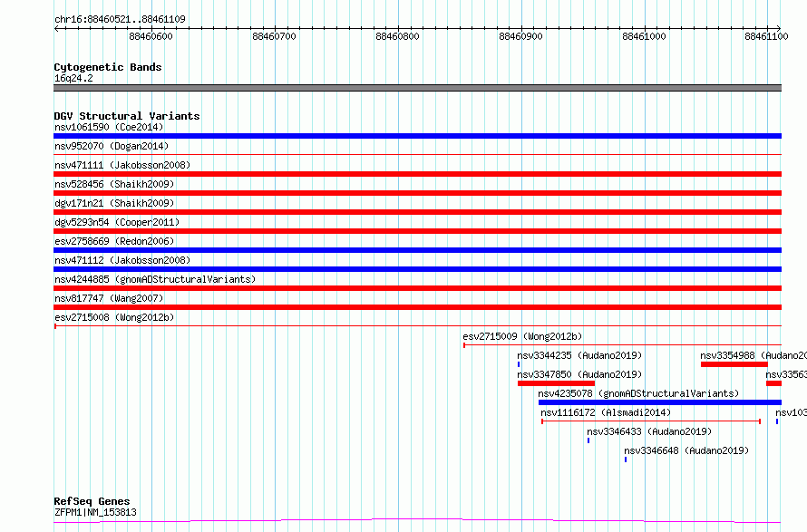Click the nsv528456 (Shaikh2009) label
This screenshot has width=807, height=532.
[114, 184]
